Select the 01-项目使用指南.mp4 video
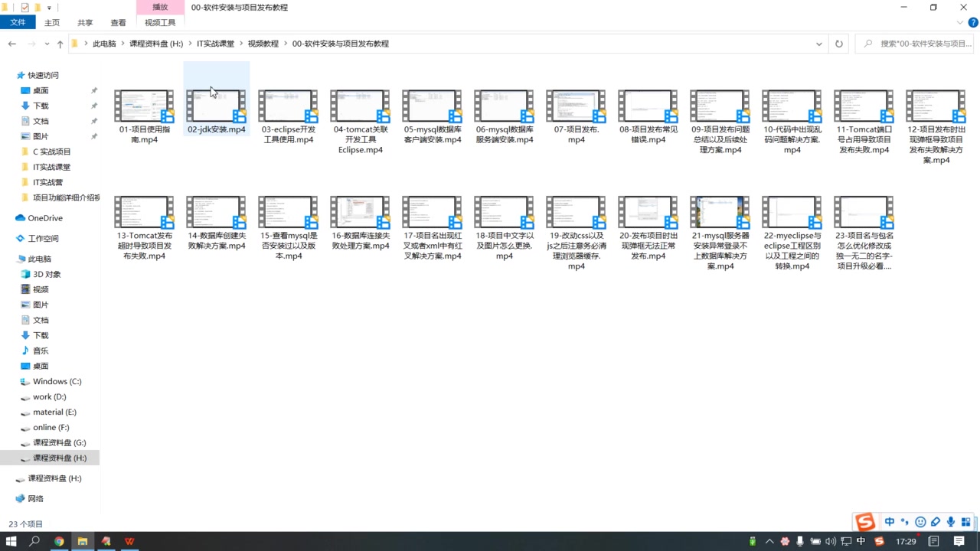This screenshot has height=551, width=980. coord(144,116)
